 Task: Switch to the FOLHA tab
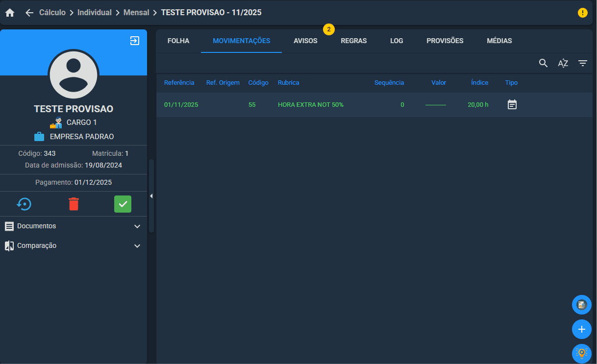point(178,41)
